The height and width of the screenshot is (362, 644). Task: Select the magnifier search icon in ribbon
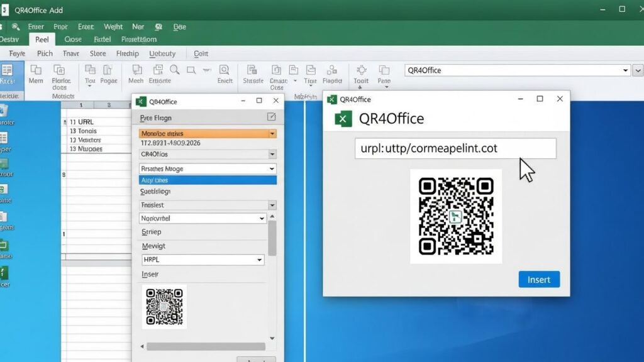pos(174,70)
